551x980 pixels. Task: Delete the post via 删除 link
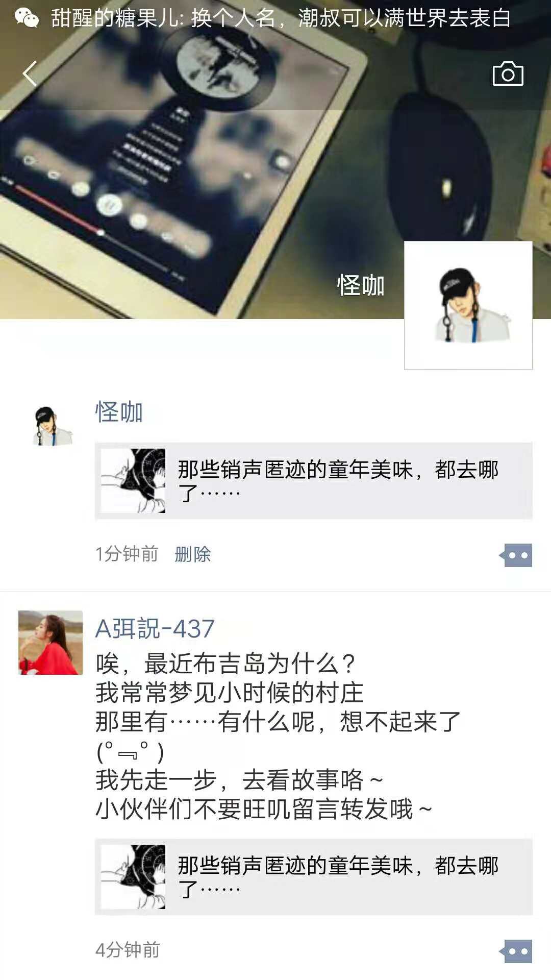click(x=192, y=554)
